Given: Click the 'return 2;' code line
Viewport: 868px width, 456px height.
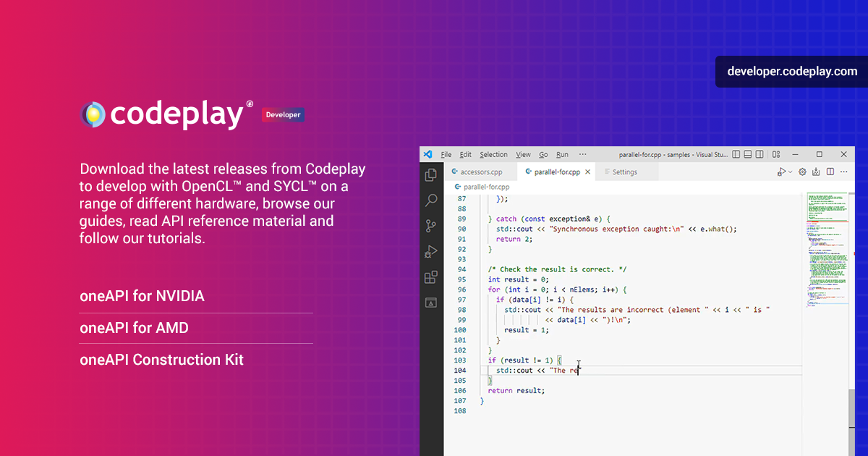Looking at the screenshot, I should (514, 239).
